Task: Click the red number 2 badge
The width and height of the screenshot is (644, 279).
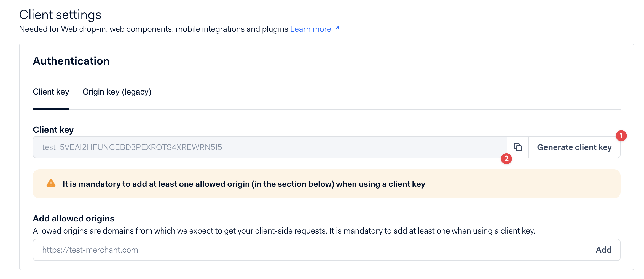Action: pyautogui.click(x=506, y=159)
